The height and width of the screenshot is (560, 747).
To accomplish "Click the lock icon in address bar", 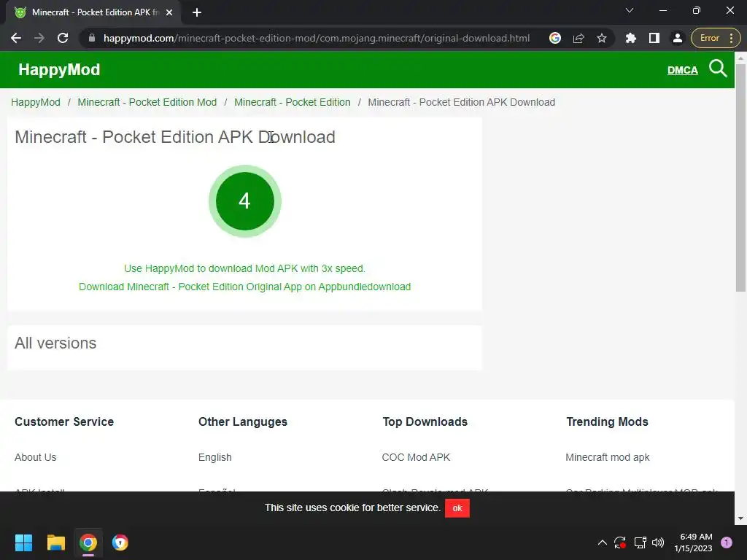I will (92, 38).
